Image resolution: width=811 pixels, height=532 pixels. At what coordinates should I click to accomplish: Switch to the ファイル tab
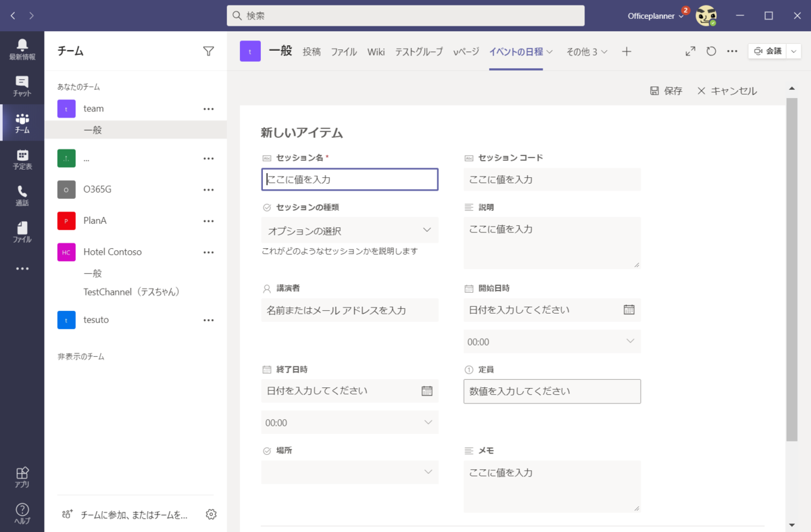[x=344, y=51]
